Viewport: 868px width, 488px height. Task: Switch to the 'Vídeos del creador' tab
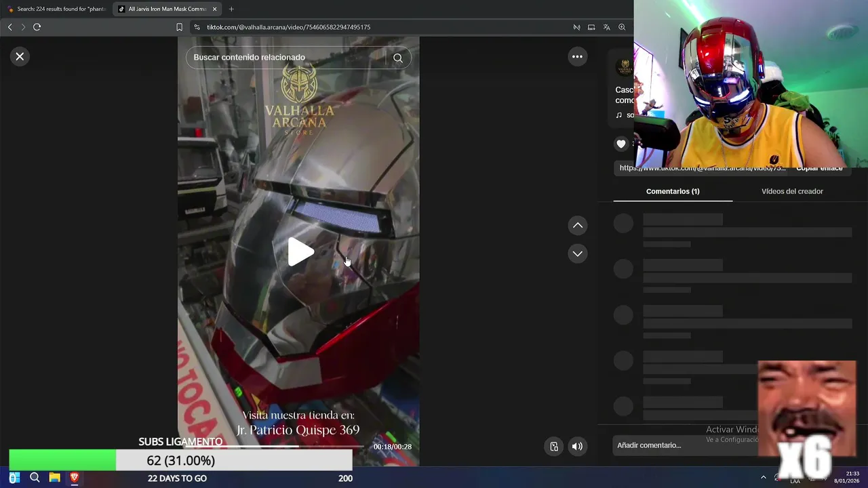[x=792, y=191]
